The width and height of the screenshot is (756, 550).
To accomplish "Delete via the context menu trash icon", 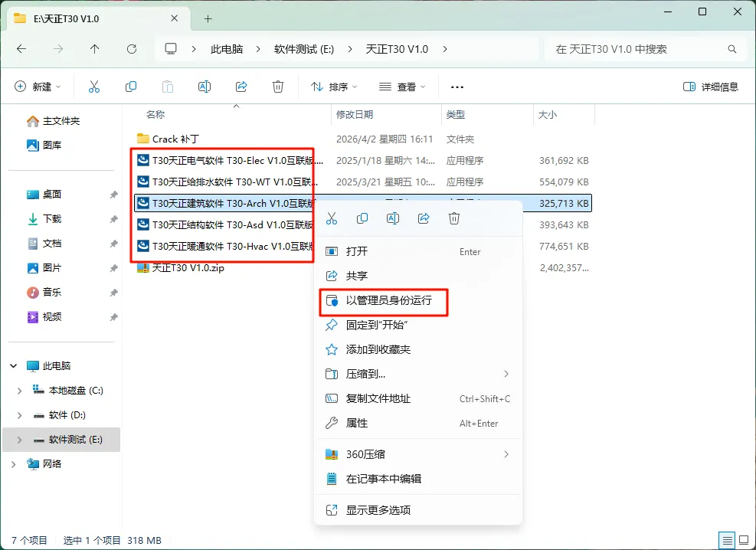I will (454, 218).
